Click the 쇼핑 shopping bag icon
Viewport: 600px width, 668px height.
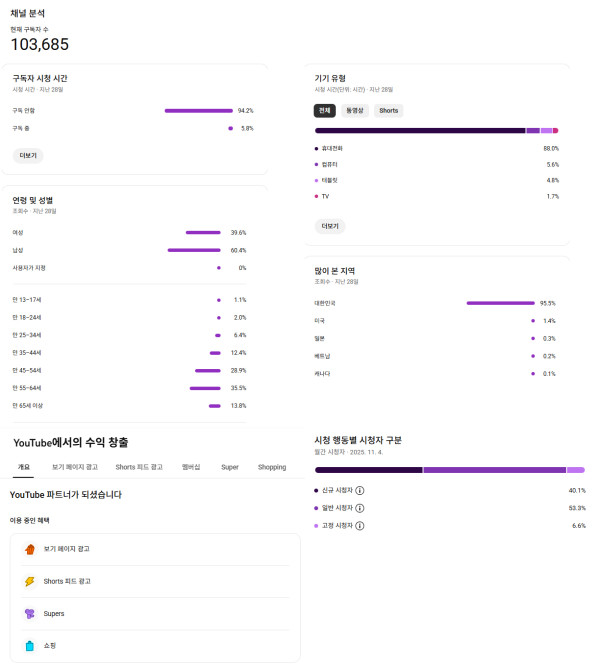click(x=29, y=646)
